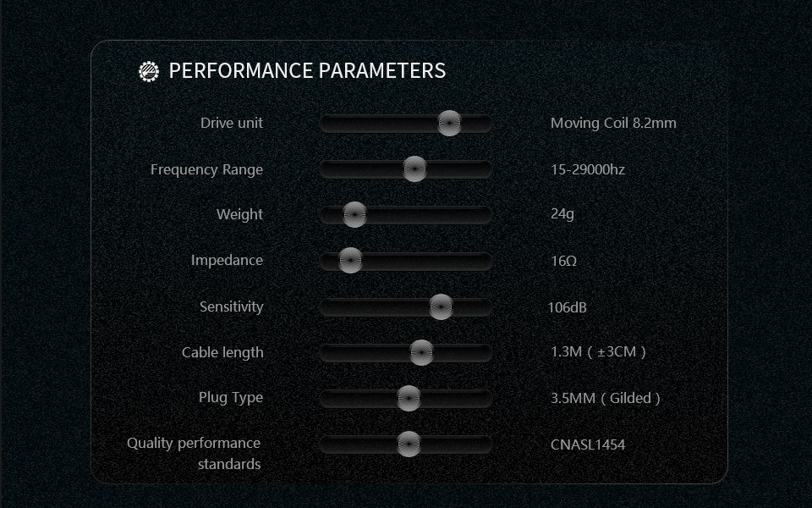Click the 3.5MM Gilded plug value
The width and height of the screenshot is (812, 508).
pyautogui.click(x=605, y=398)
